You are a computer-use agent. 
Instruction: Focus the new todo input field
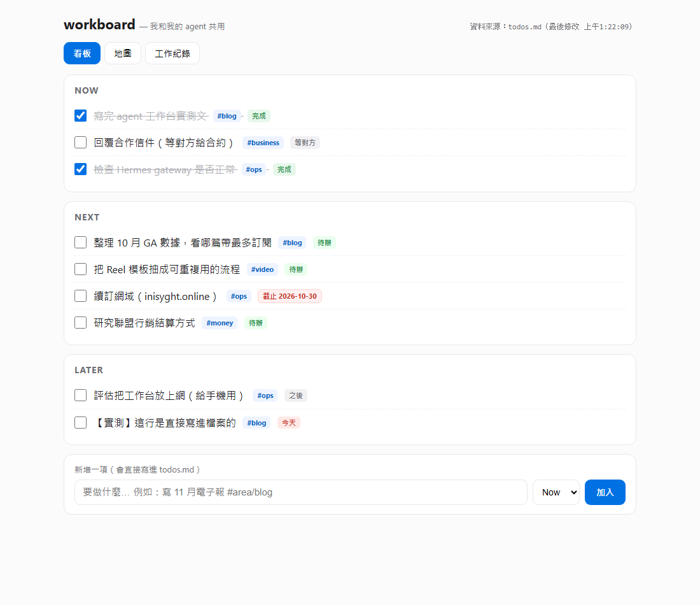[301, 492]
